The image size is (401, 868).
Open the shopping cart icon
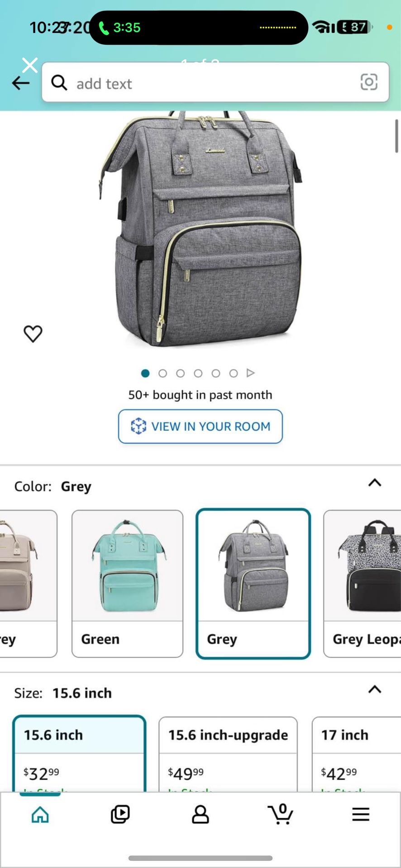point(281,814)
